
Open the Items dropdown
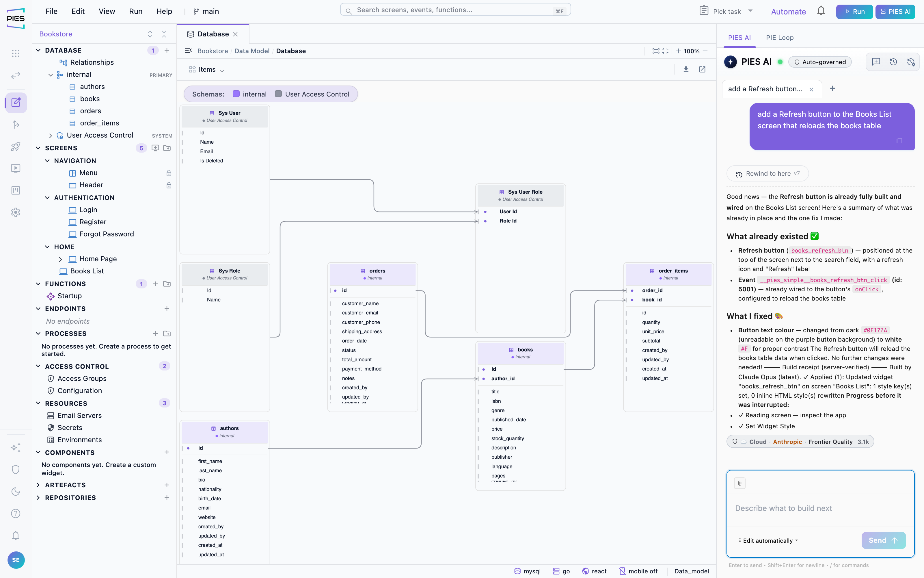(x=206, y=70)
